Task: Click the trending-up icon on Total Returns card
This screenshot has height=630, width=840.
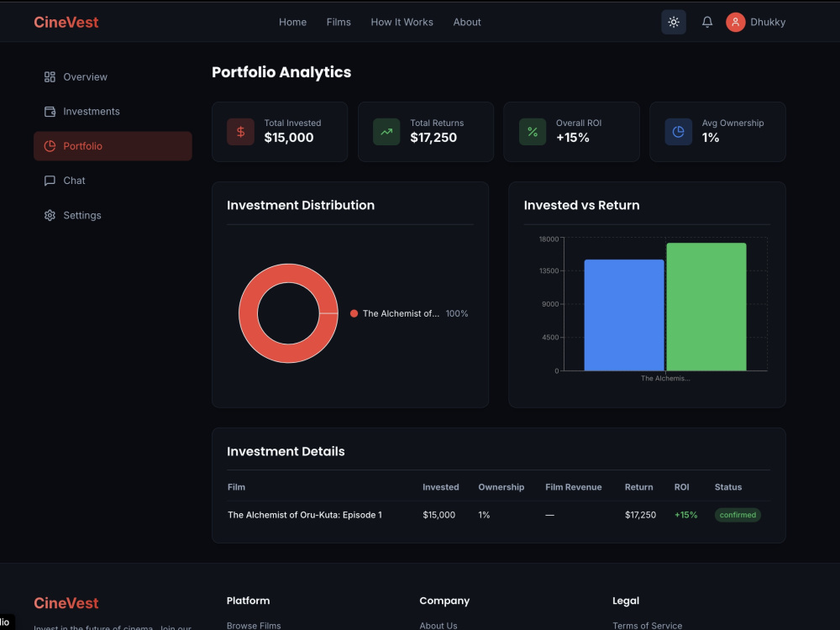Action: [386, 132]
